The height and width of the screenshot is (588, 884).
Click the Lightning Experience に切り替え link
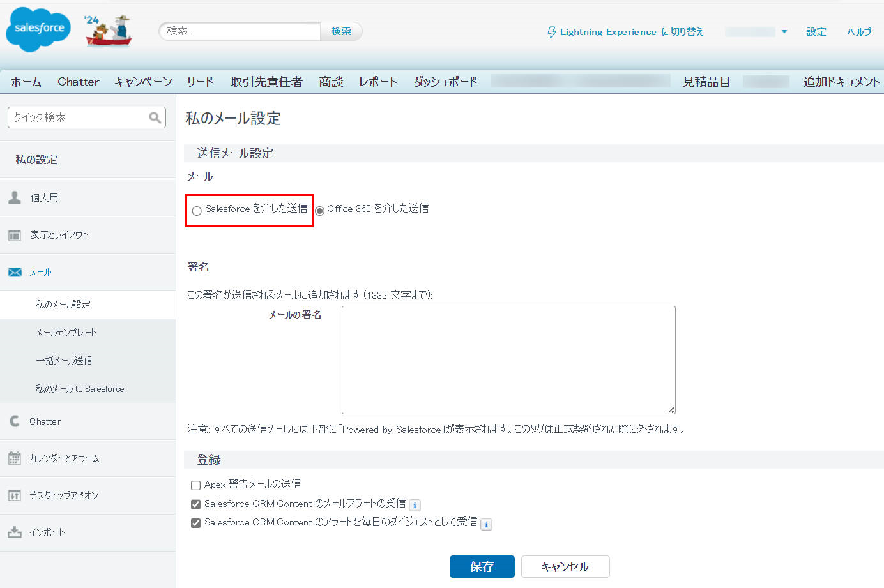click(x=631, y=31)
